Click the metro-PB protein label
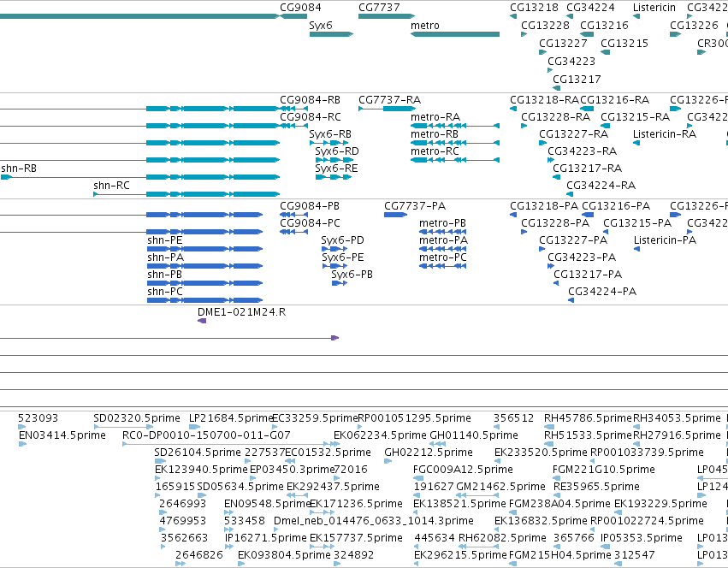This screenshot has width=728, height=568. pos(442,223)
